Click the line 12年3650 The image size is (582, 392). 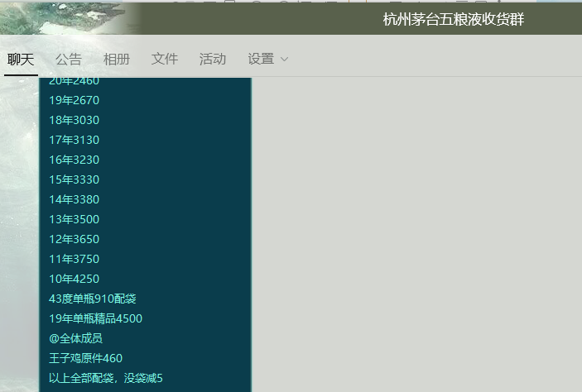(75, 239)
